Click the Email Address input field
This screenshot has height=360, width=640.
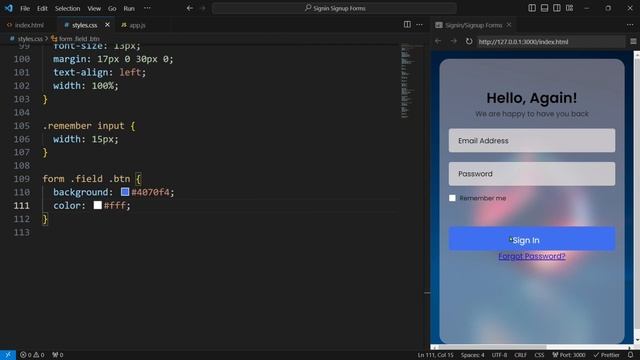[x=532, y=140]
